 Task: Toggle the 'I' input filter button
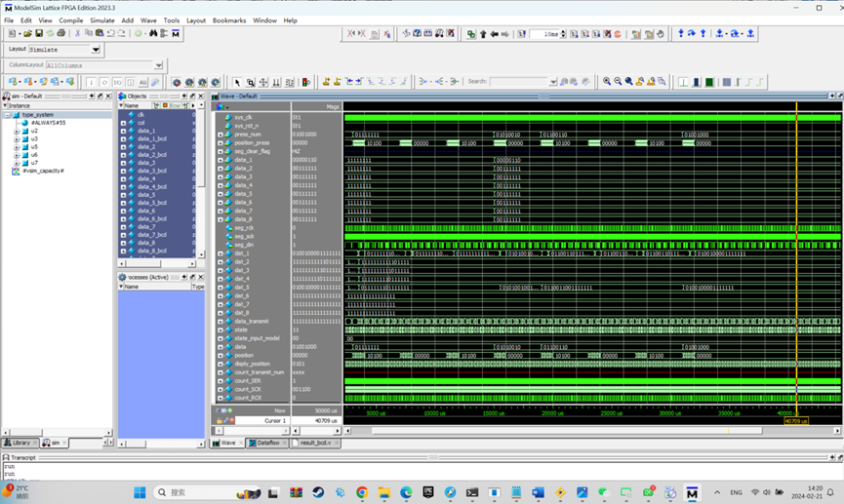[x=91, y=82]
